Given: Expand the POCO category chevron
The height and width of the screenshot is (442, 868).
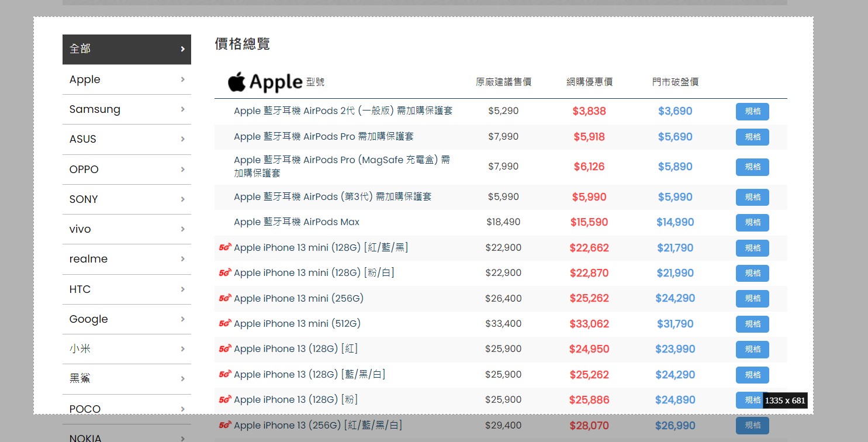Looking at the screenshot, I should [183, 409].
